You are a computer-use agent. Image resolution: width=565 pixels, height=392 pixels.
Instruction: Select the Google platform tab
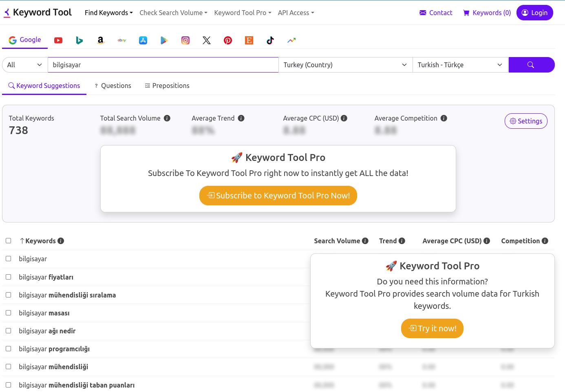pos(25,40)
